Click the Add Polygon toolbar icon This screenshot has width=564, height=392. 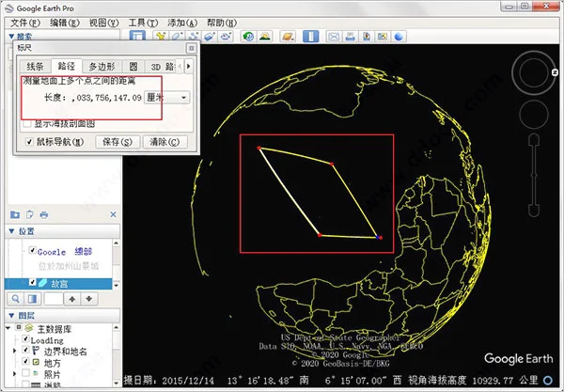[x=177, y=37]
